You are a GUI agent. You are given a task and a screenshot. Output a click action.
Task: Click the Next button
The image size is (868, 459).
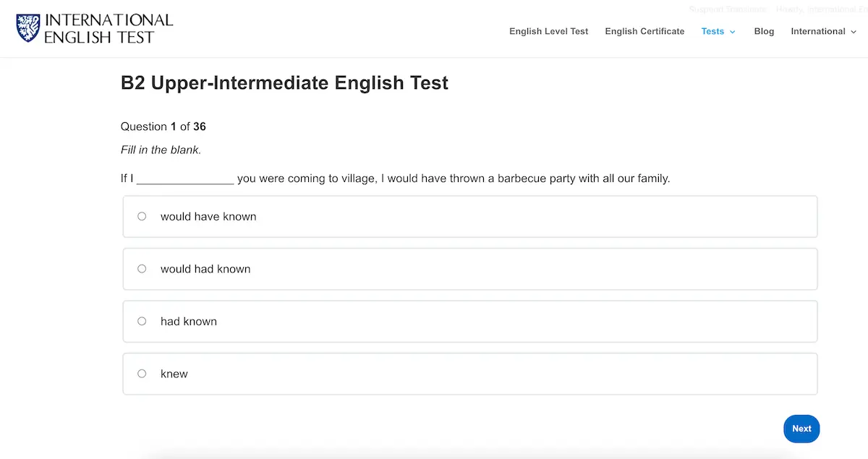[801, 429]
